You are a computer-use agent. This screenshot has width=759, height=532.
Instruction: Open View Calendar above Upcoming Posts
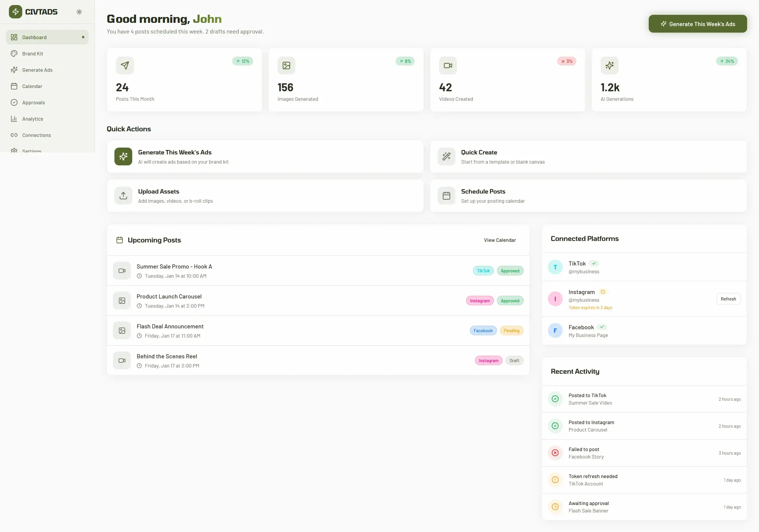pyautogui.click(x=500, y=240)
